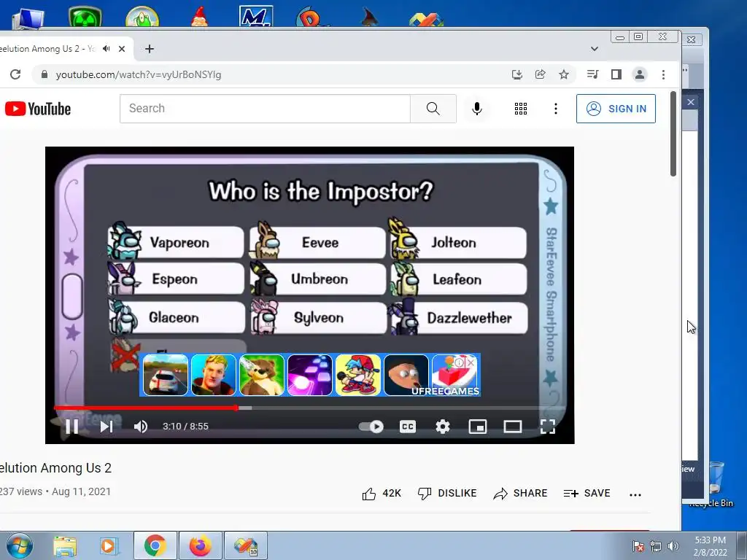Enter full screen mode
Screen dimensions: 747x560
tap(548, 426)
